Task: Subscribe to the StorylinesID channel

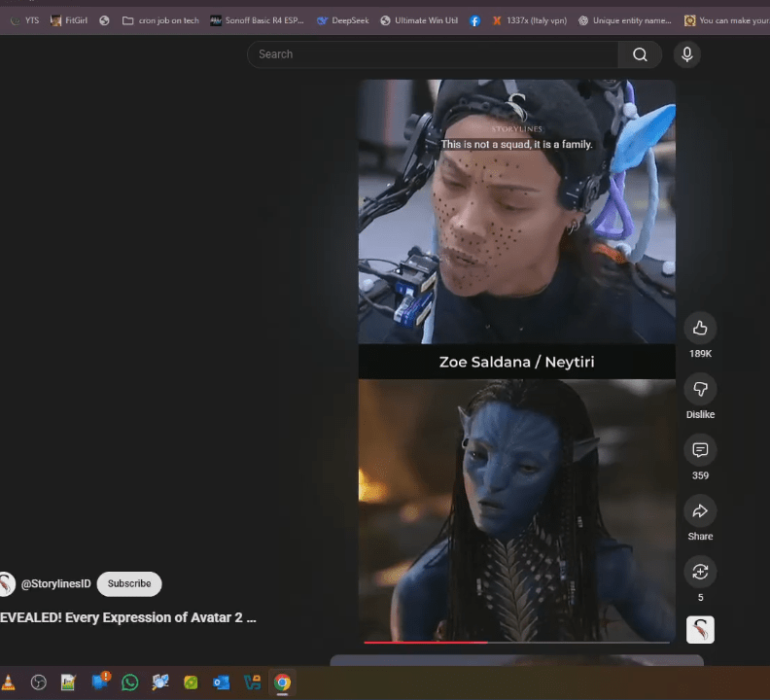Action: (x=129, y=583)
